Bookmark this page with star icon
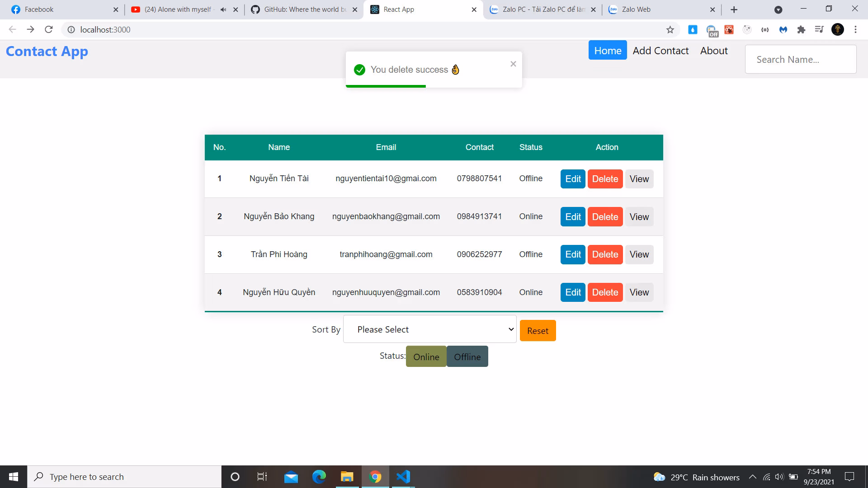This screenshot has width=868, height=488. [670, 30]
